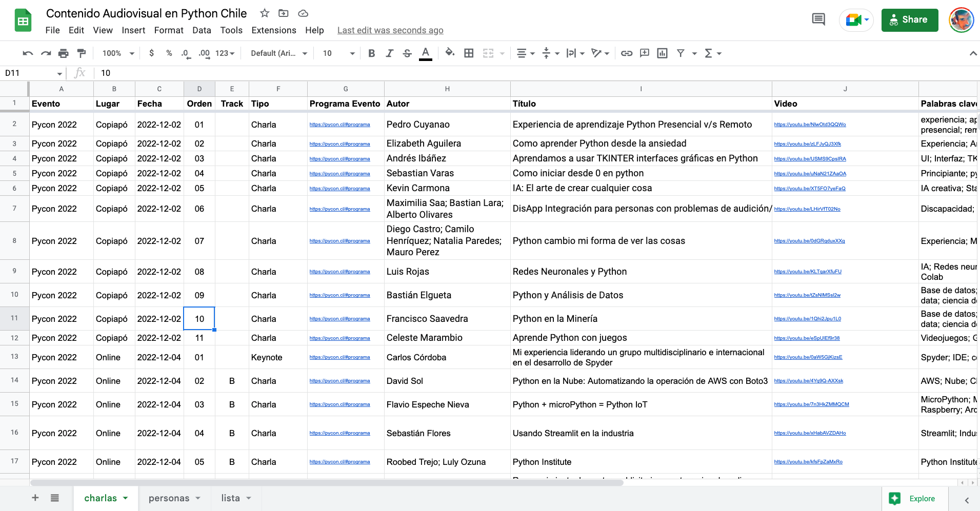Open the font size dropdown

[x=338, y=53]
